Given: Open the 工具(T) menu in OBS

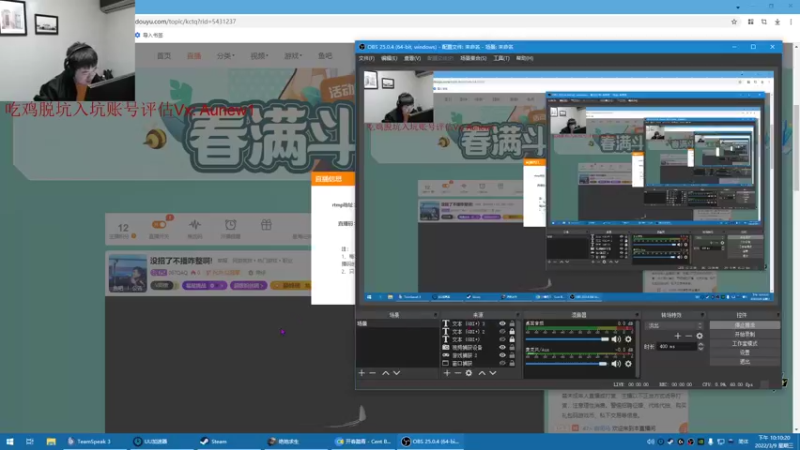Looking at the screenshot, I should 501,59.
